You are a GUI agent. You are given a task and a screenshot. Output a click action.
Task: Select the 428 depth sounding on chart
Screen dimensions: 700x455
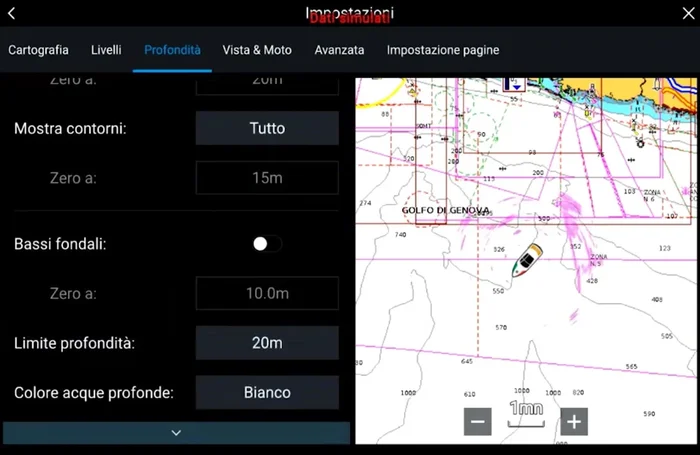coord(592,281)
